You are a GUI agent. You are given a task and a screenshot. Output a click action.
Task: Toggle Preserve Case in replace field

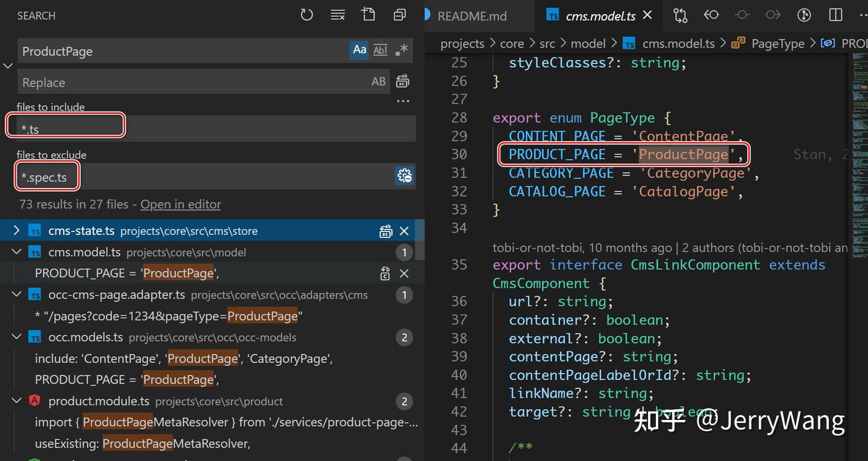tap(379, 82)
